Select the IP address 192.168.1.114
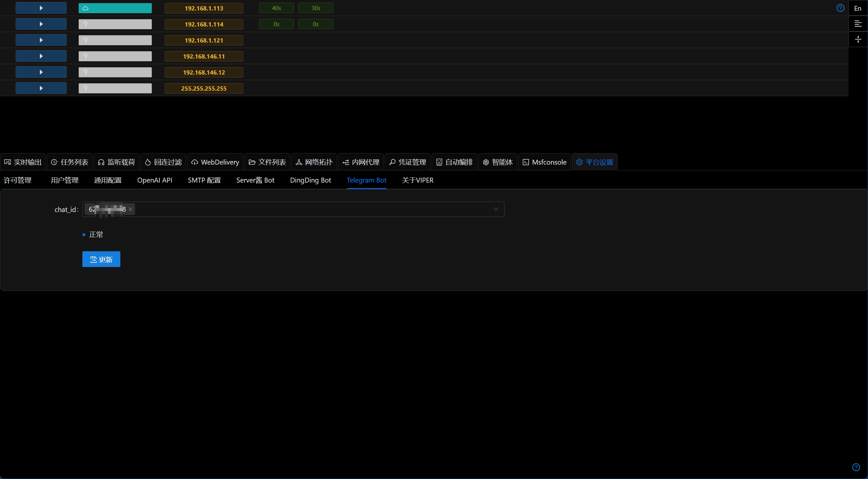This screenshot has width=868, height=479. (x=204, y=24)
